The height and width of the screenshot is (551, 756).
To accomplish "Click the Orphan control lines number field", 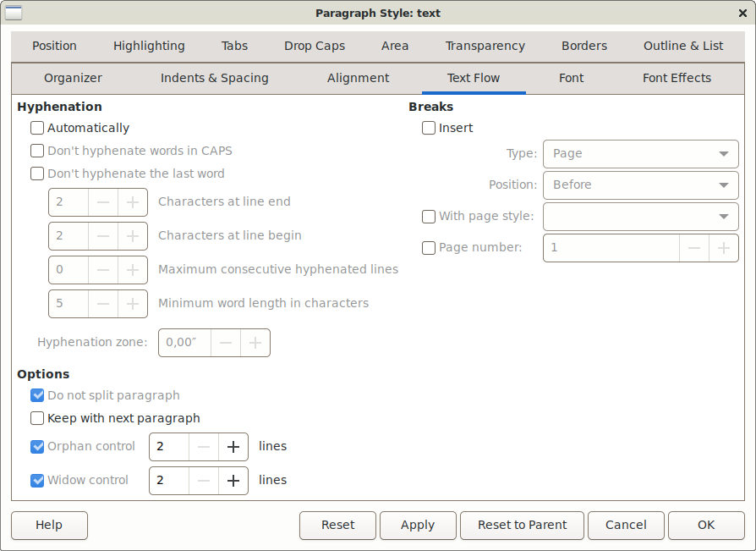I will pos(169,447).
